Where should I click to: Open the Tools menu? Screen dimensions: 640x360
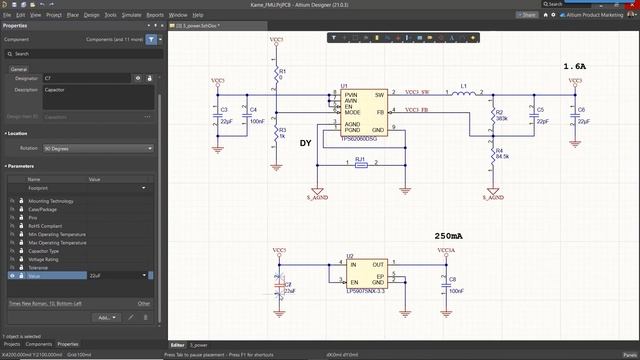click(x=110, y=15)
